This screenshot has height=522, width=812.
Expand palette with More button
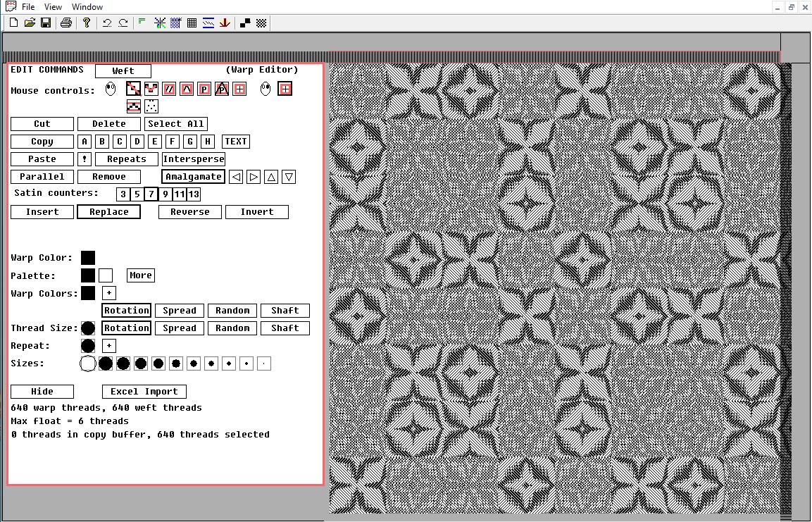140,275
